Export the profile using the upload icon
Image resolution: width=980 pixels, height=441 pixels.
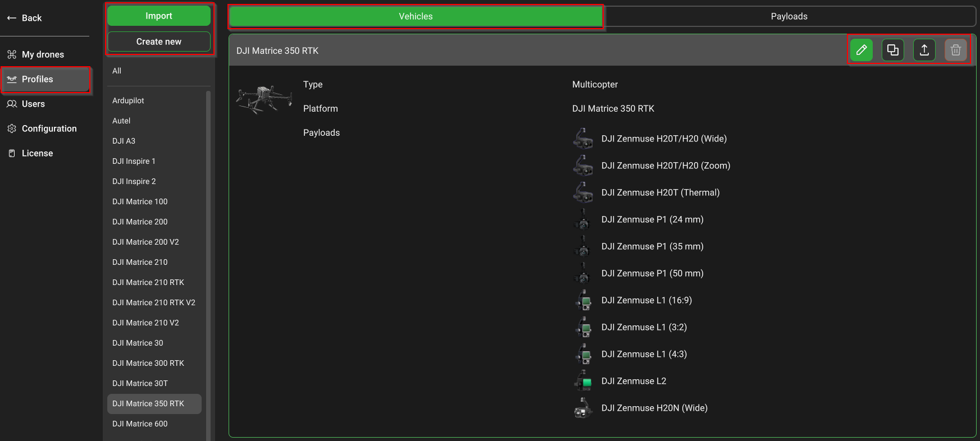(924, 50)
